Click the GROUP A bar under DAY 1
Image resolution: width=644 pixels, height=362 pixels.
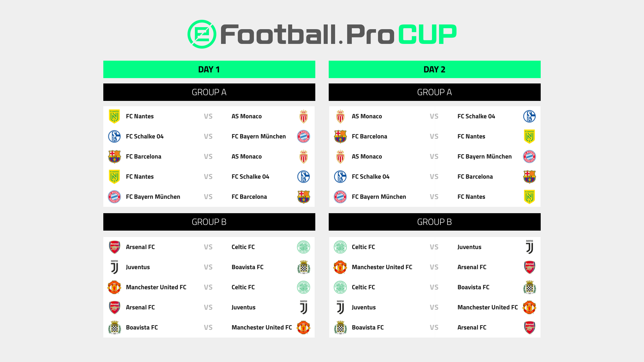(209, 92)
